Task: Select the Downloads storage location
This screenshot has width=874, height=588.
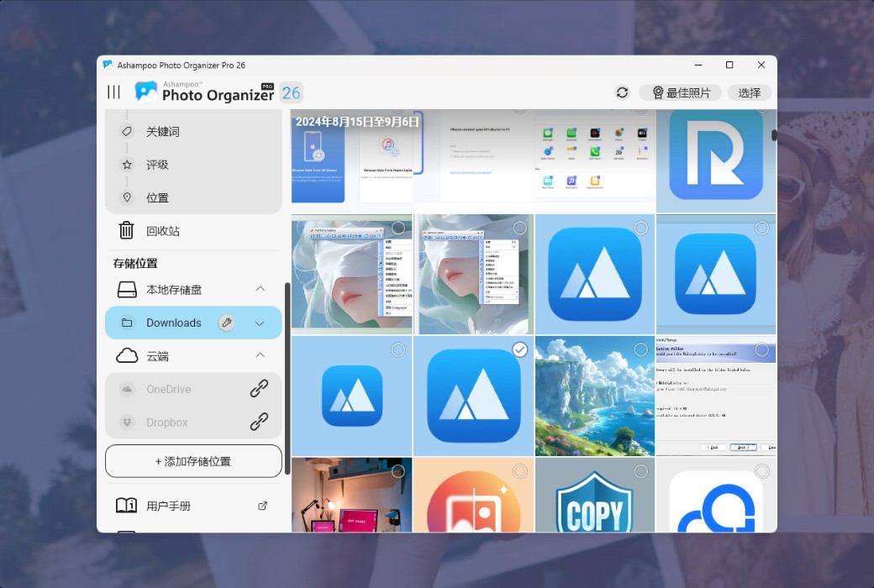Action: pos(173,323)
